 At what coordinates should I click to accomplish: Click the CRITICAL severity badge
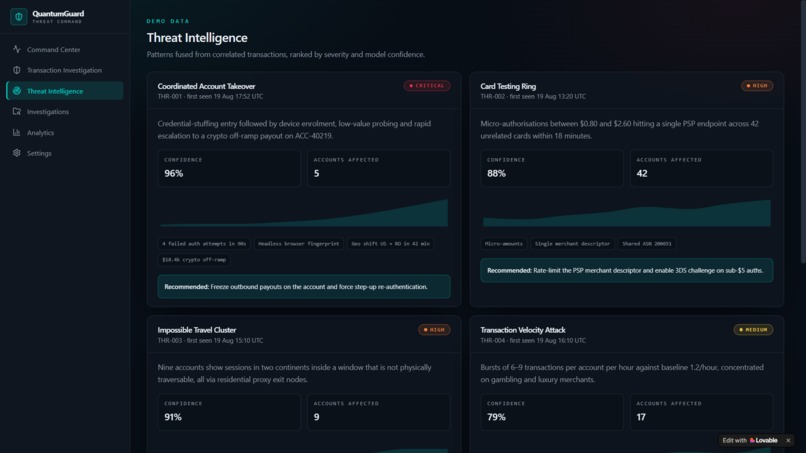click(x=427, y=86)
